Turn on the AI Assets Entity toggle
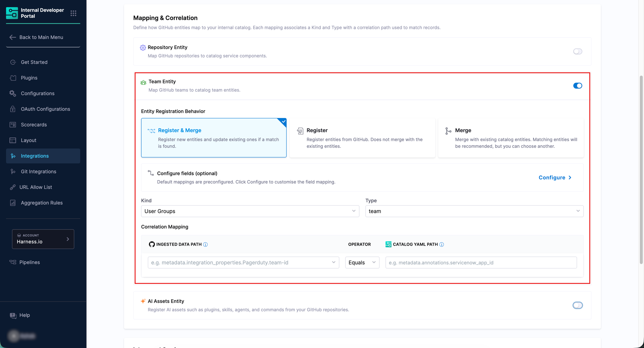The image size is (644, 348). (577, 305)
